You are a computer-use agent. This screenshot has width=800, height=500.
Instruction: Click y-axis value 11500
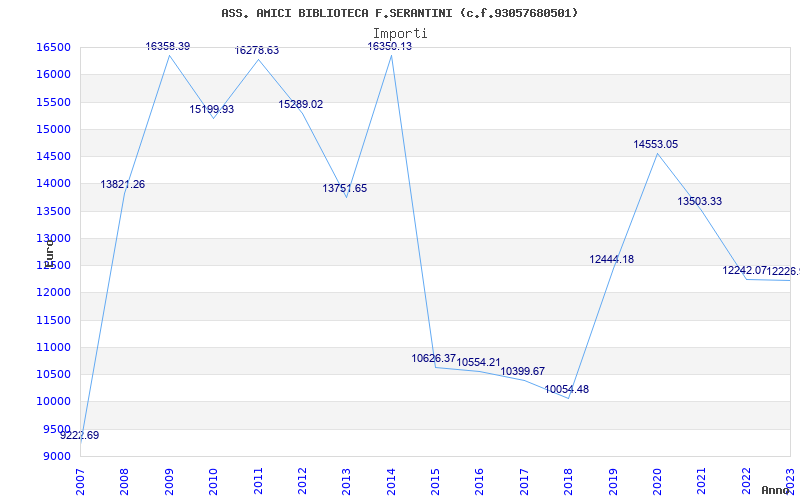coord(53,320)
